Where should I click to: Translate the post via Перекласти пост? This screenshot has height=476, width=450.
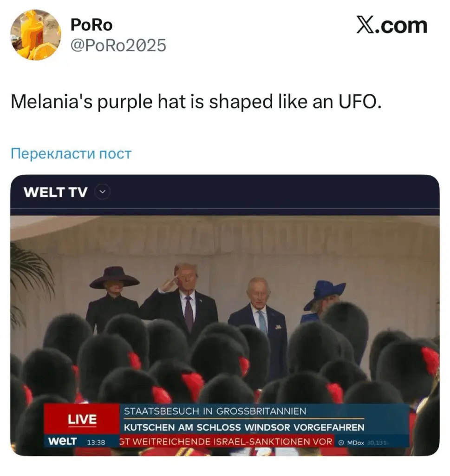pos(71,153)
